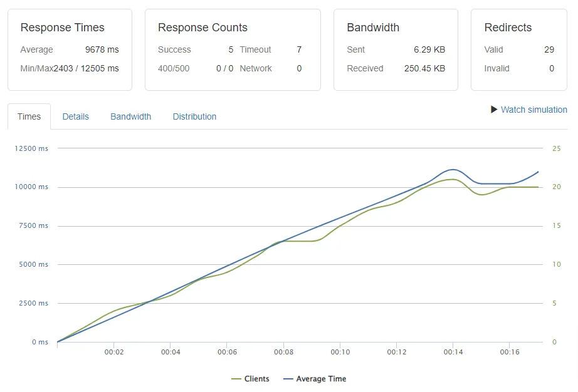Click the Timeout count value 7
This screenshot has height=392, width=578.
tap(299, 49)
